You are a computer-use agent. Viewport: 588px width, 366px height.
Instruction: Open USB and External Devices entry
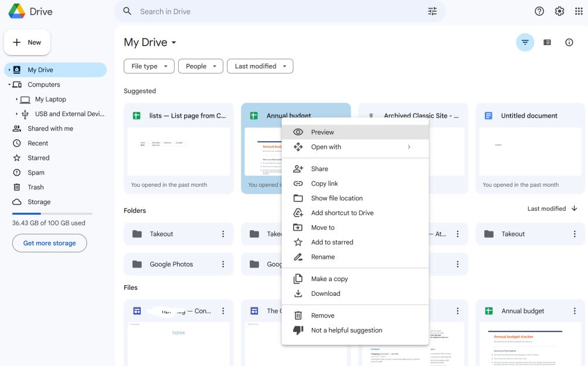pyautogui.click(x=70, y=114)
